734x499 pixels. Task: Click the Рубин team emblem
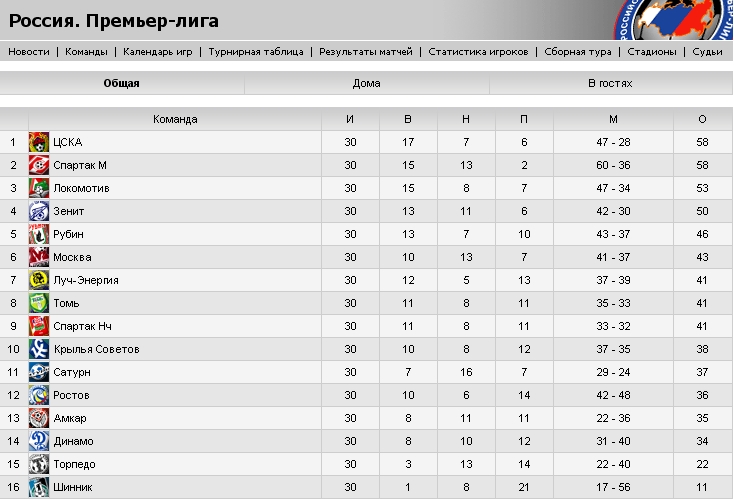click(39, 234)
